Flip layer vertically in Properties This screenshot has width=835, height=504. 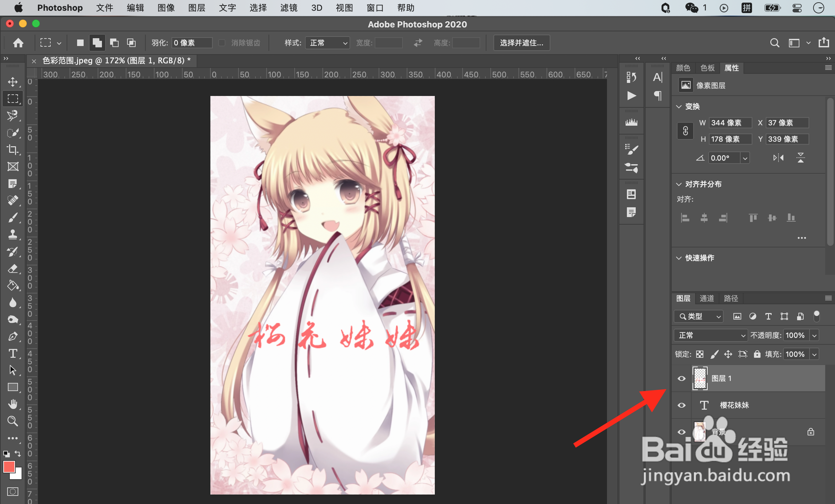pos(800,158)
